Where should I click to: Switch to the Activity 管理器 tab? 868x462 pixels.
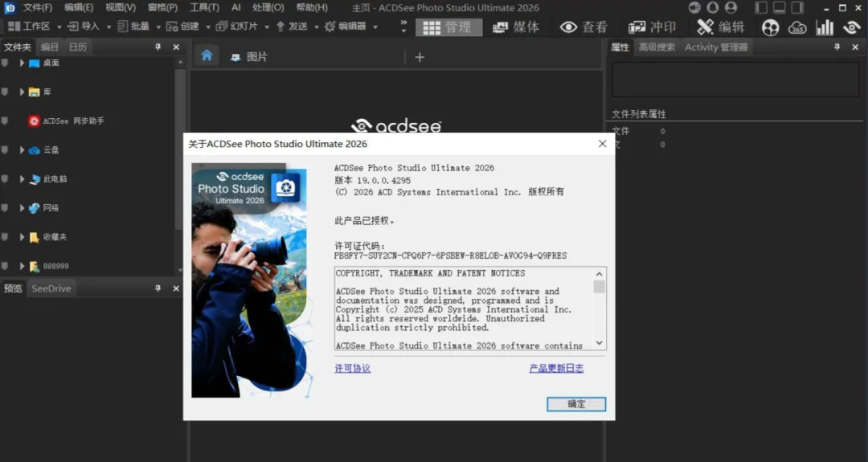(716, 47)
